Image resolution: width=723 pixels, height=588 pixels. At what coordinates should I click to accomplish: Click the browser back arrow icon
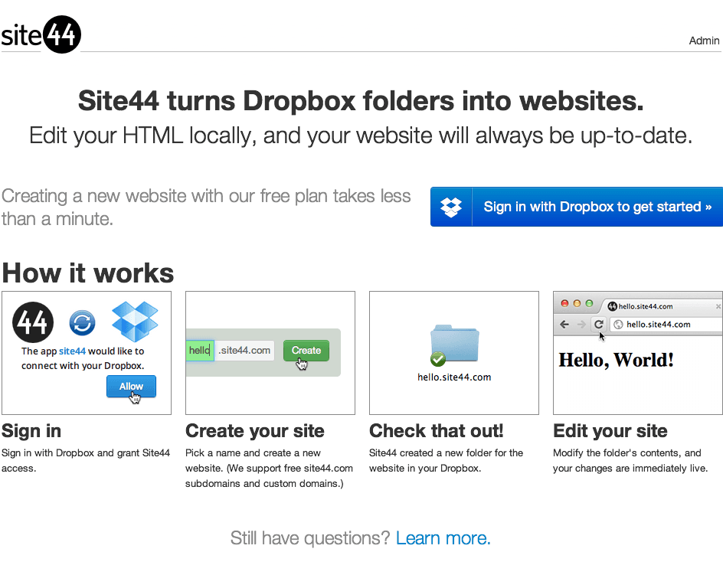click(x=564, y=325)
